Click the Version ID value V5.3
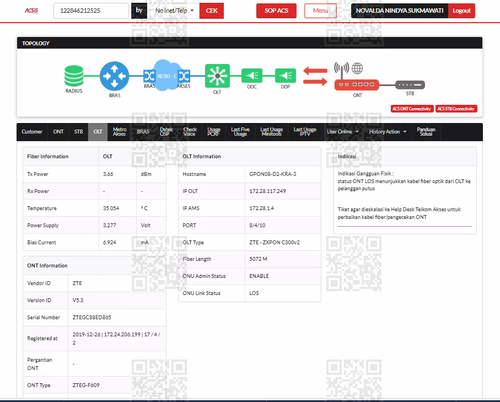Viewport: 500px width, 402px height. tap(78, 300)
